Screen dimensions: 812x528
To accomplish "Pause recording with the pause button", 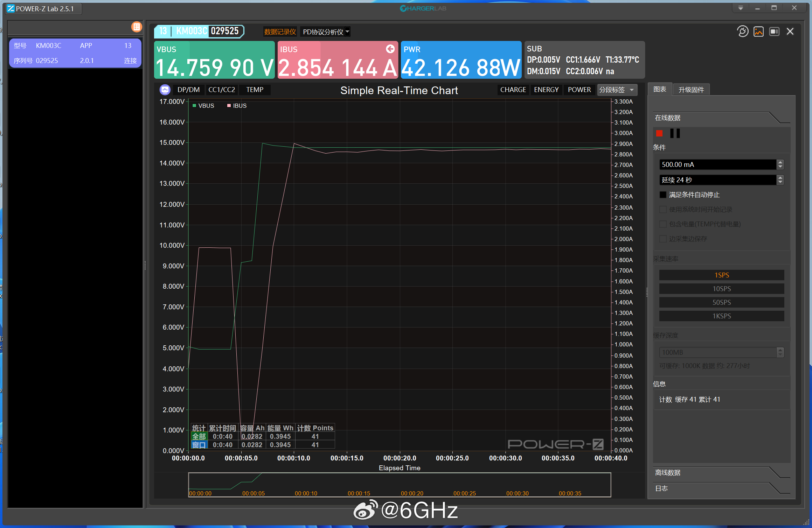I will click(675, 133).
